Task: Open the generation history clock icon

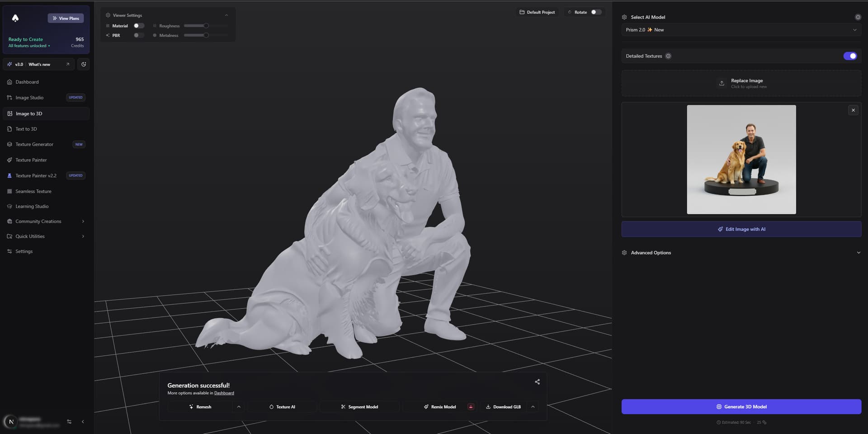Action: coord(83,64)
